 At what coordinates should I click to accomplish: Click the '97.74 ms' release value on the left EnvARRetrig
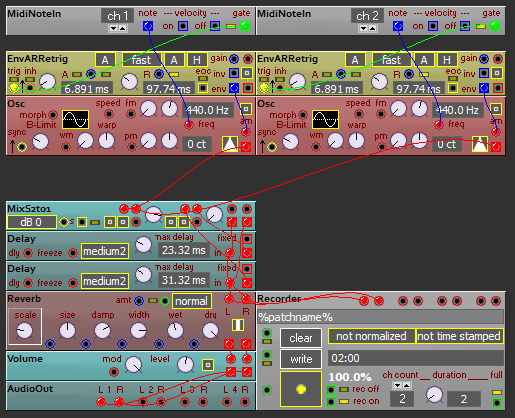click(x=169, y=89)
